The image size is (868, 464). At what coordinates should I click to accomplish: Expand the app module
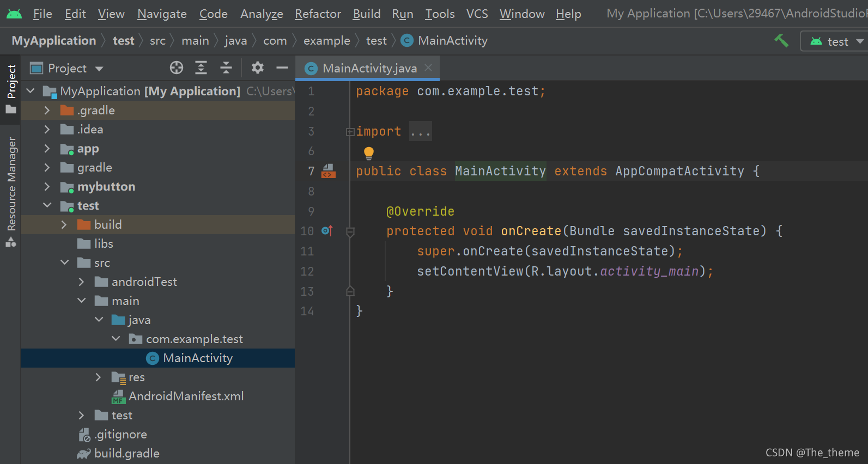tap(47, 148)
